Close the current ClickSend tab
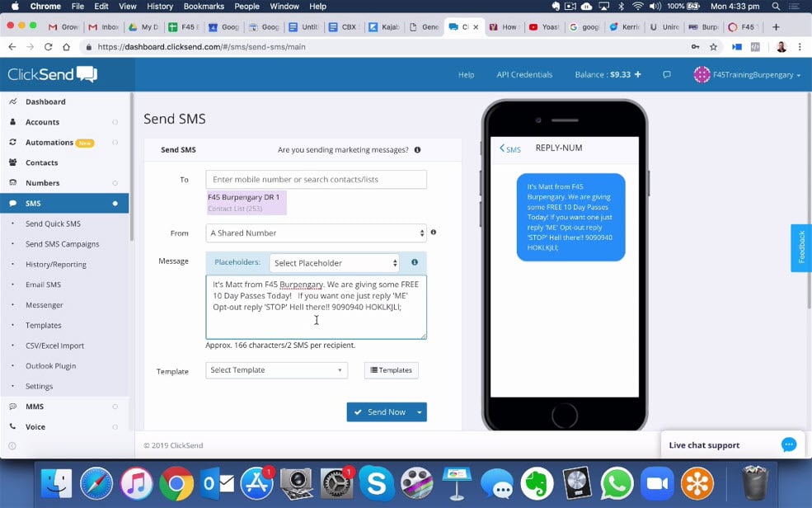Viewport: 812px width, 508px height. pos(476,27)
